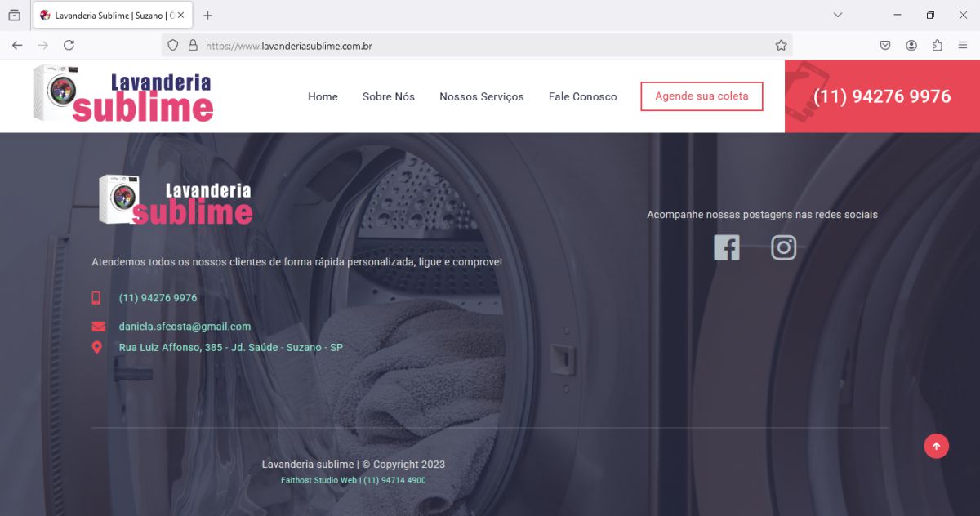
Task: Bookmark this page with the star icon
Action: pos(781,46)
